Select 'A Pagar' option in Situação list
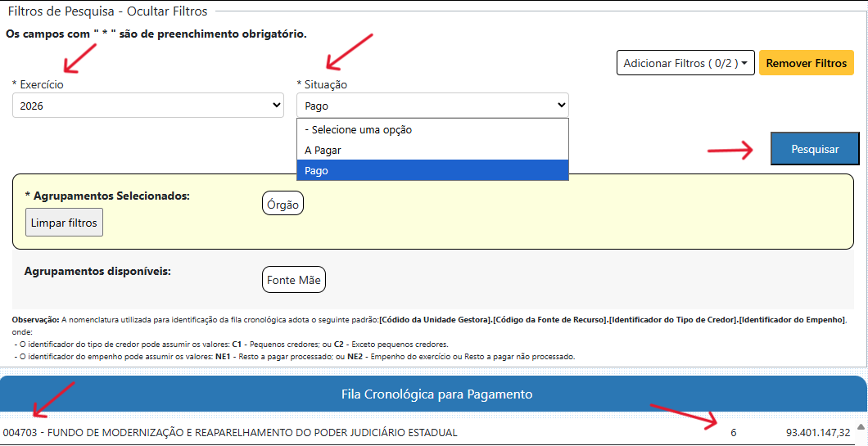 click(432, 150)
